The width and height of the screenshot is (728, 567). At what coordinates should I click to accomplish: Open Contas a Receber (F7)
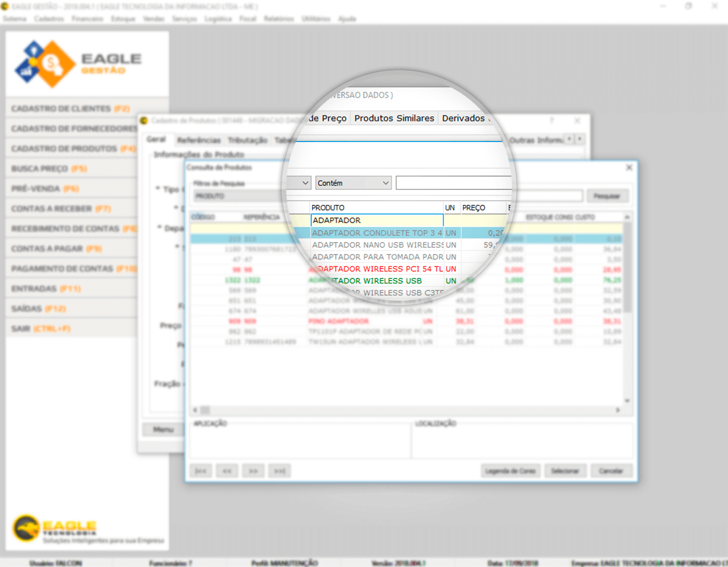(x=71, y=208)
